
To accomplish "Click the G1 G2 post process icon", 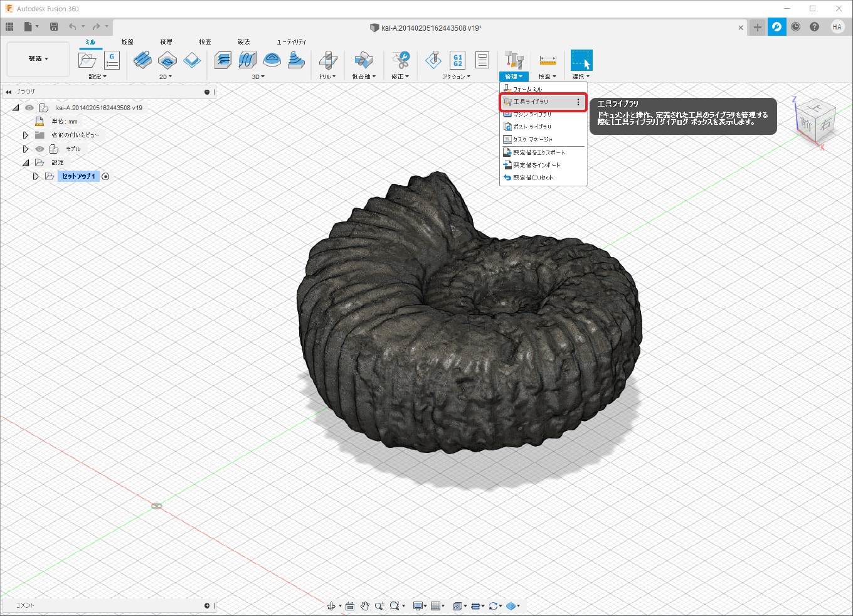I will [457, 60].
